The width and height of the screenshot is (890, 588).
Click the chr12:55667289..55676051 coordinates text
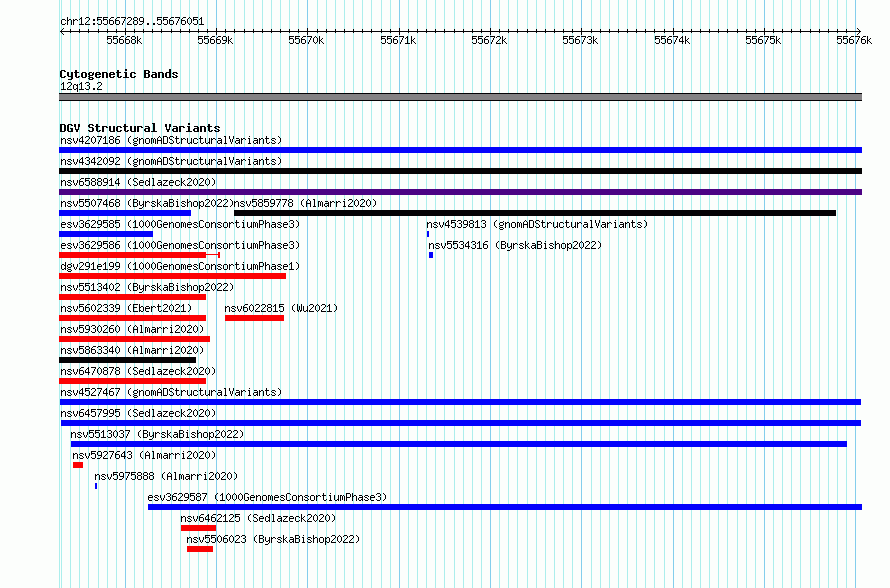(x=132, y=21)
